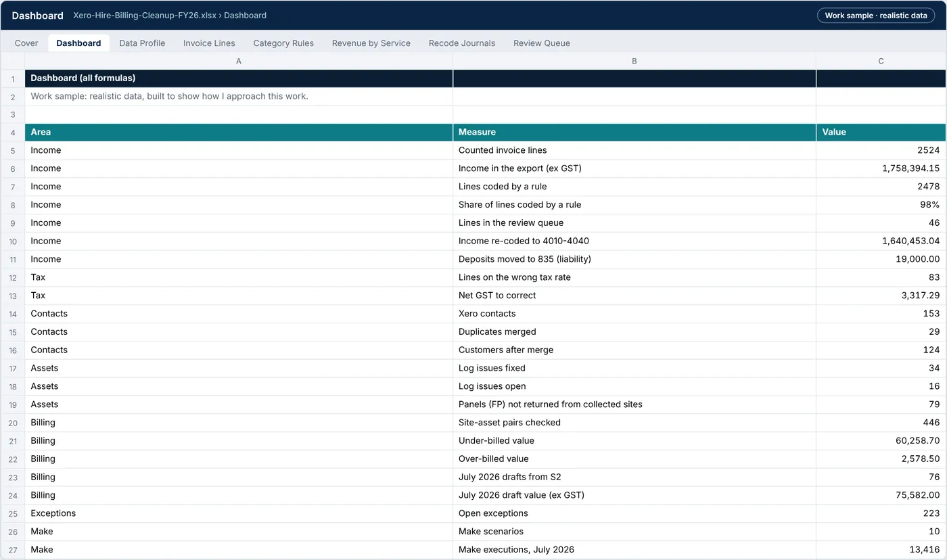This screenshot has width=947, height=560.
Task: Select the 98% value cell
Action: 881,205
